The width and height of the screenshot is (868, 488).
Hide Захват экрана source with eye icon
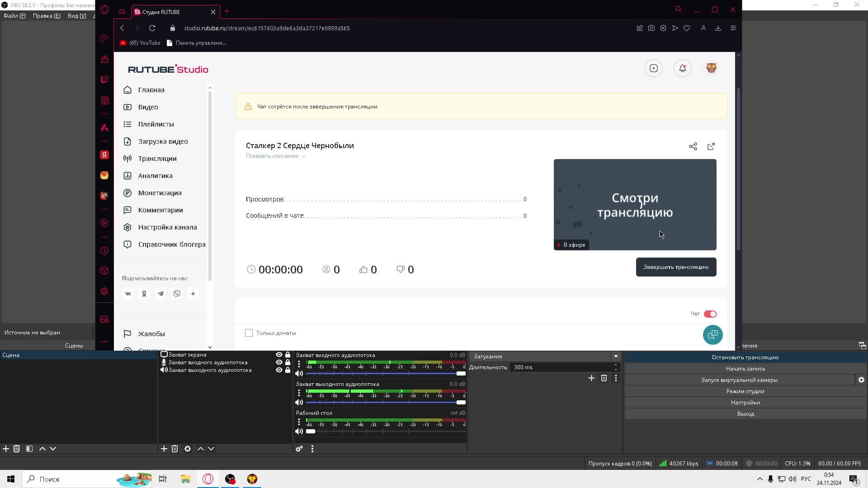click(279, 355)
